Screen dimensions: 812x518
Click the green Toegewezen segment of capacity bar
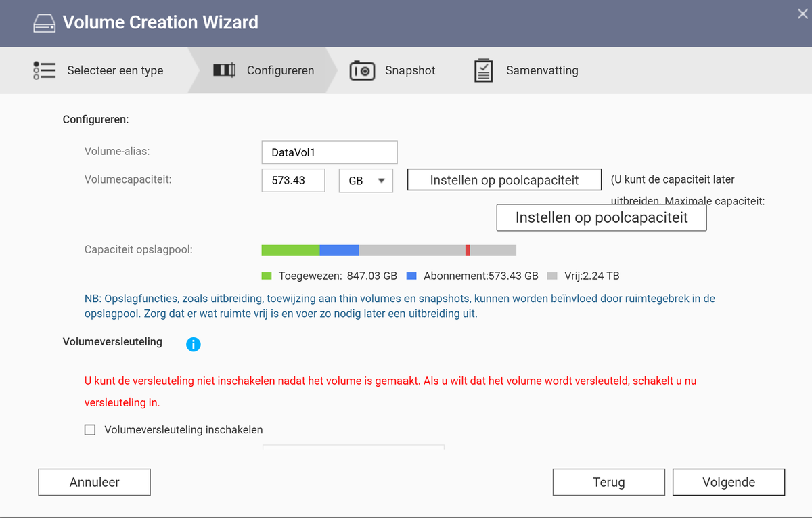(x=290, y=251)
